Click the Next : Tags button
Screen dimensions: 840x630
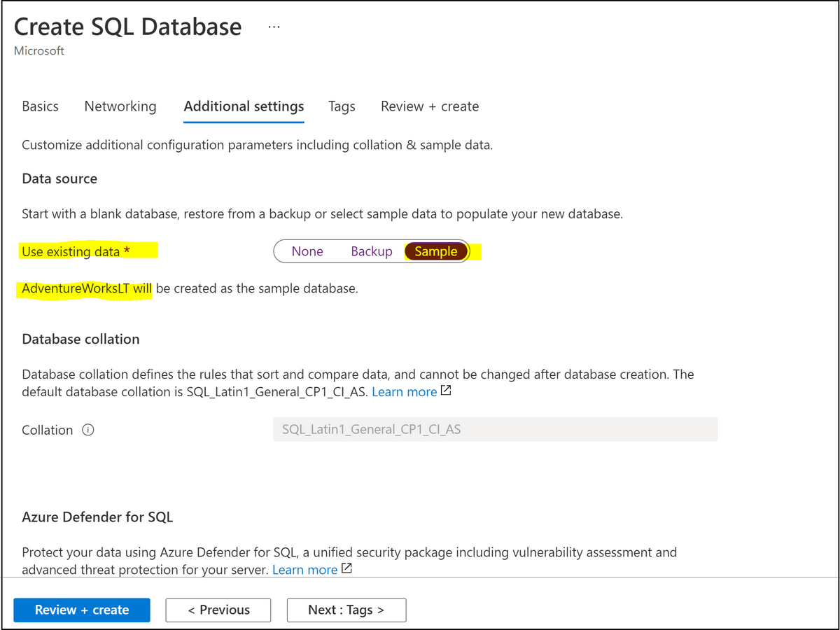pos(346,610)
